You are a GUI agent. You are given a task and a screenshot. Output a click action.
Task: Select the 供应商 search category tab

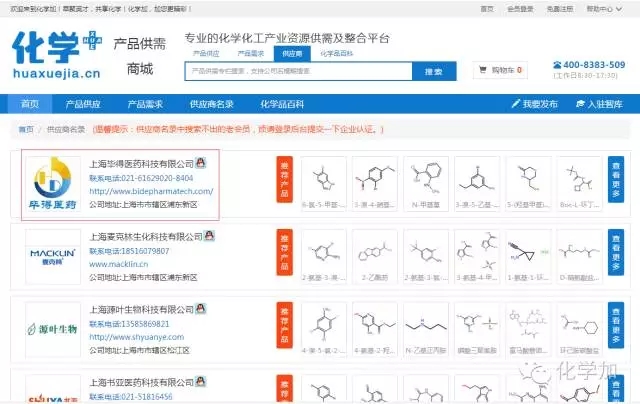[292, 53]
